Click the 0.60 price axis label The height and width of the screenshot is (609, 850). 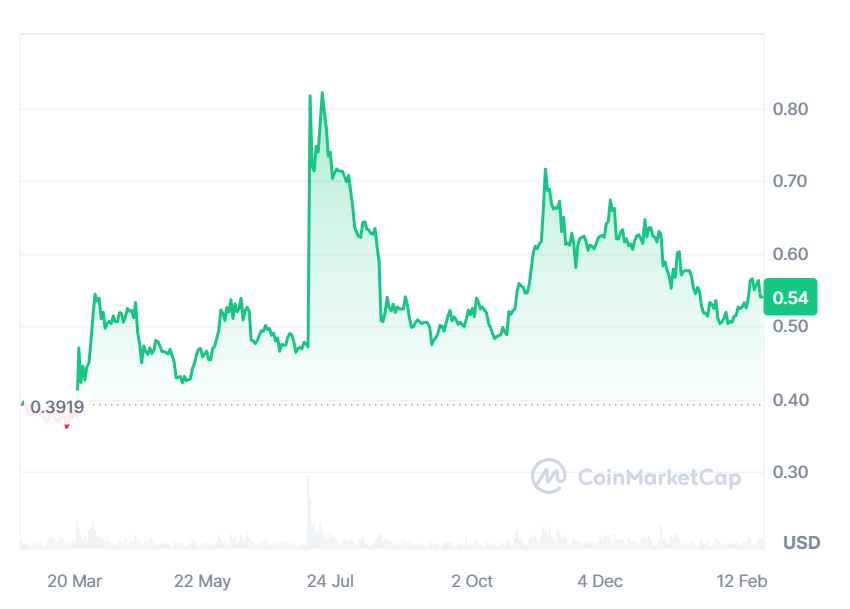791,254
